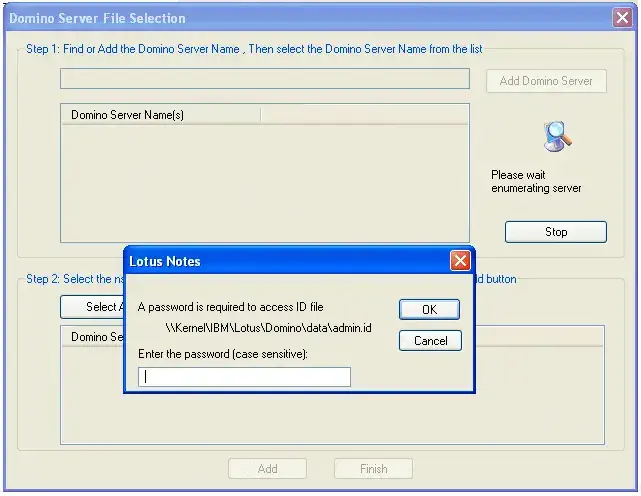Click the admin.id file path text
The width and height of the screenshot is (641, 496).
click(269, 328)
